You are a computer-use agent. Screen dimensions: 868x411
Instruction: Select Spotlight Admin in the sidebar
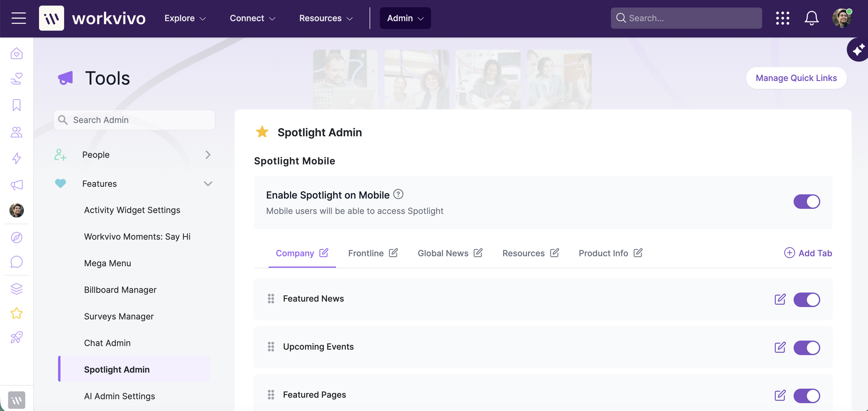coord(134,369)
